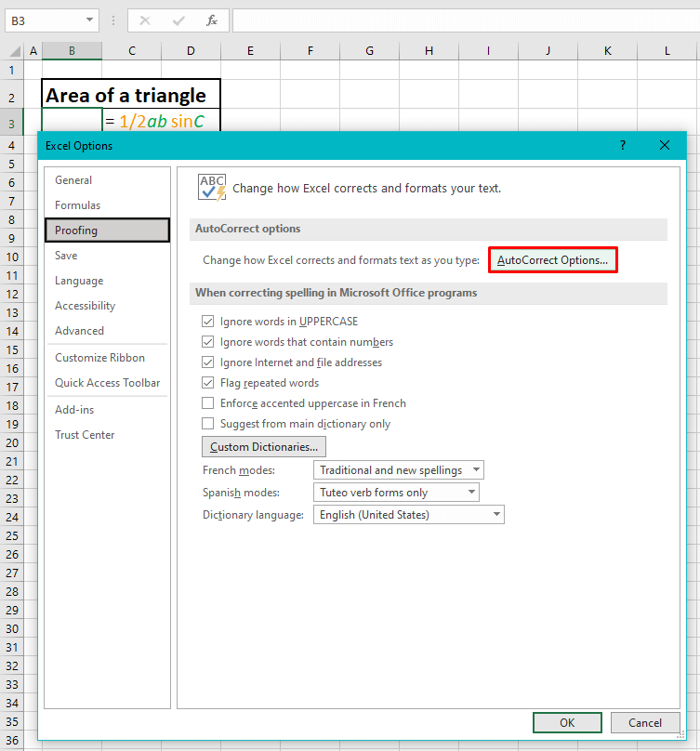
Task: Click the formula bar options dots handle
Action: click(113, 20)
